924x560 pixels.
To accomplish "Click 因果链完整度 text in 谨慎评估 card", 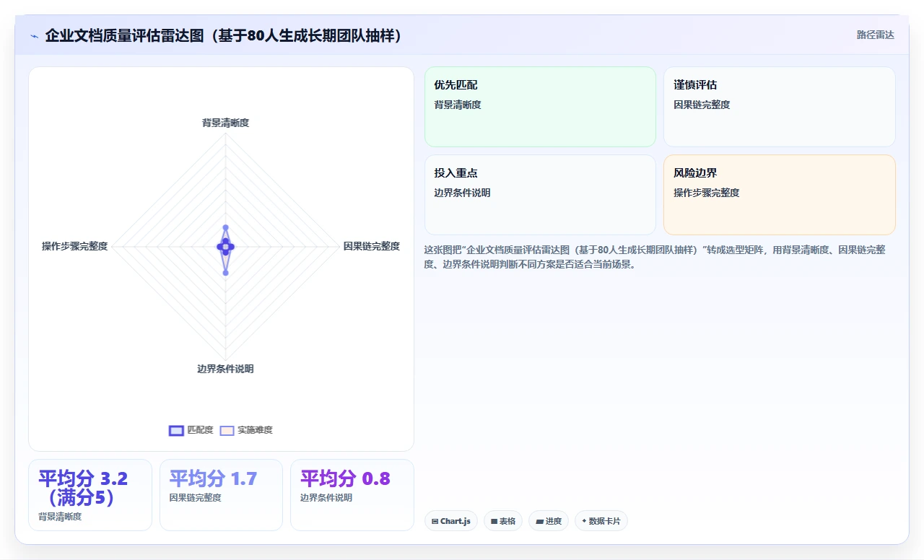I will (702, 105).
